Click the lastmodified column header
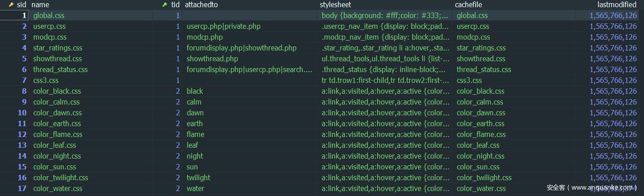Image resolution: width=644 pixels, height=196 pixels. (x=614, y=5)
